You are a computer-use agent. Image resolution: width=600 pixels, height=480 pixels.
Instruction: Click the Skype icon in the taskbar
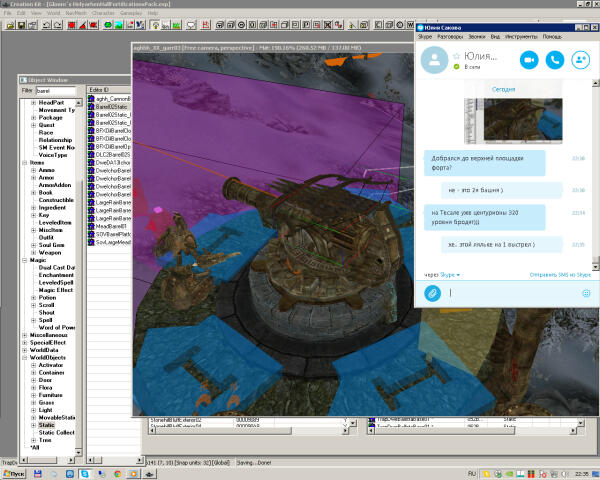(x=85, y=474)
